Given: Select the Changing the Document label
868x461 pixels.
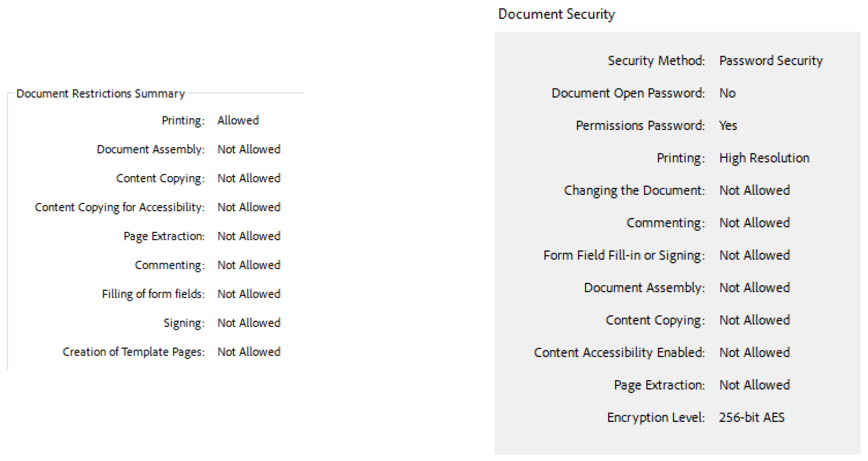Looking at the screenshot, I should [x=634, y=191].
